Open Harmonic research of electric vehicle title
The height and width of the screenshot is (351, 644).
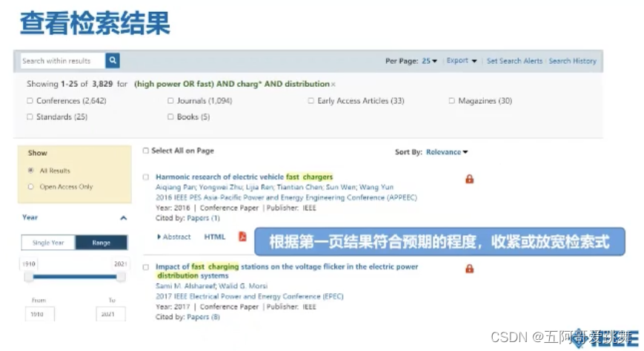[244, 177]
